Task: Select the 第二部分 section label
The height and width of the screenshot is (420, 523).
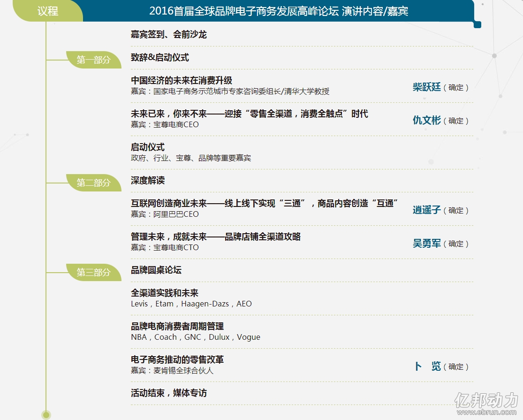Action: click(94, 183)
